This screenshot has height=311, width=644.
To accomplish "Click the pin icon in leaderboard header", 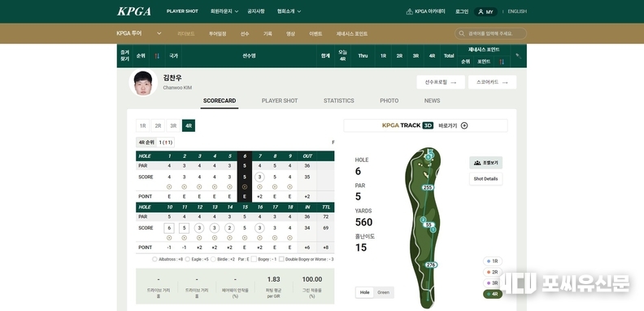I will 518,56.
